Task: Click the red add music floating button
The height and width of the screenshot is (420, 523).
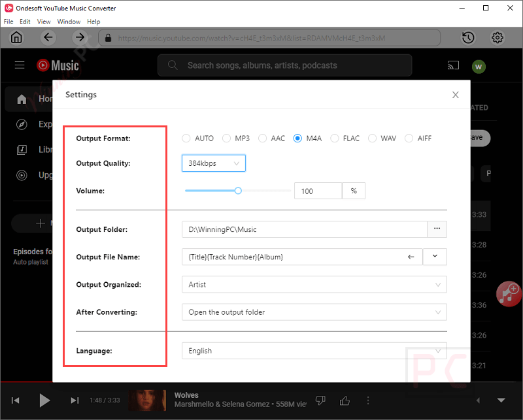Action: tap(509, 294)
